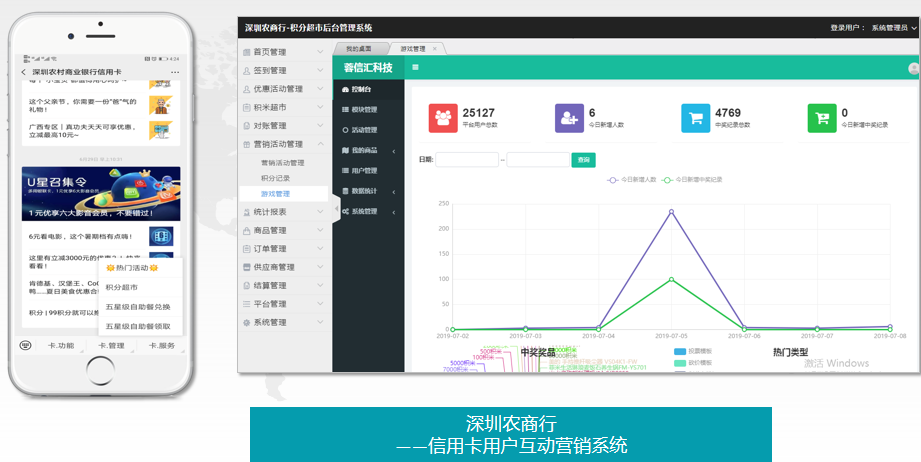
Task: Click 系统管理员 logged-in user name
Action: 890,28
